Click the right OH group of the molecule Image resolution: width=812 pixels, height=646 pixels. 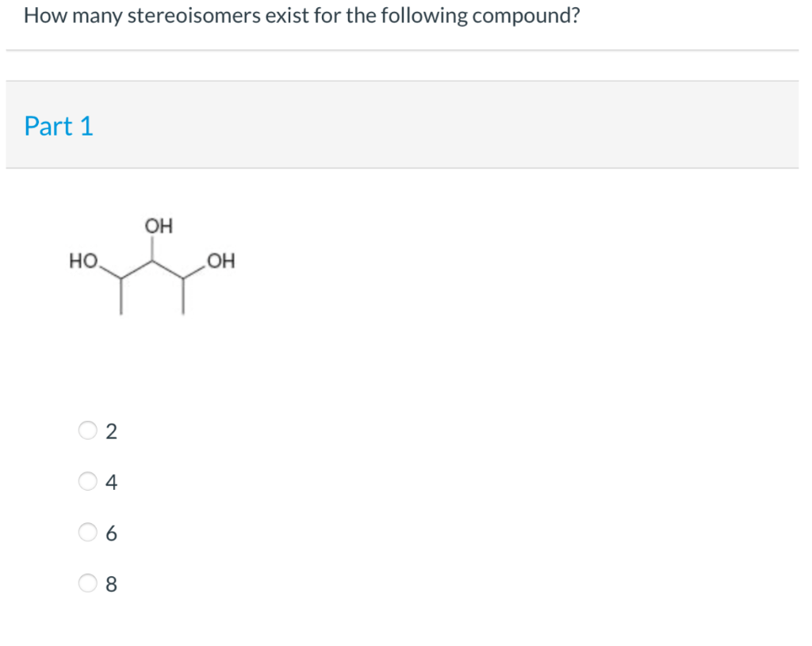(221, 261)
